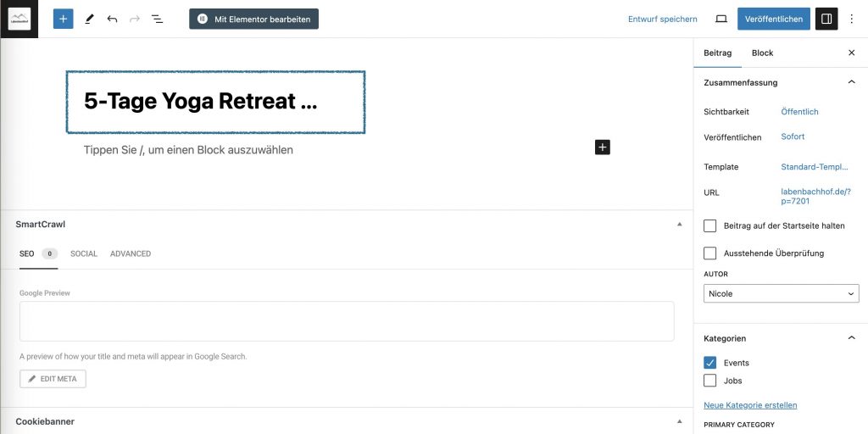The height and width of the screenshot is (434, 868).
Task: Select the Tools pencil icon
Action: [x=89, y=19]
